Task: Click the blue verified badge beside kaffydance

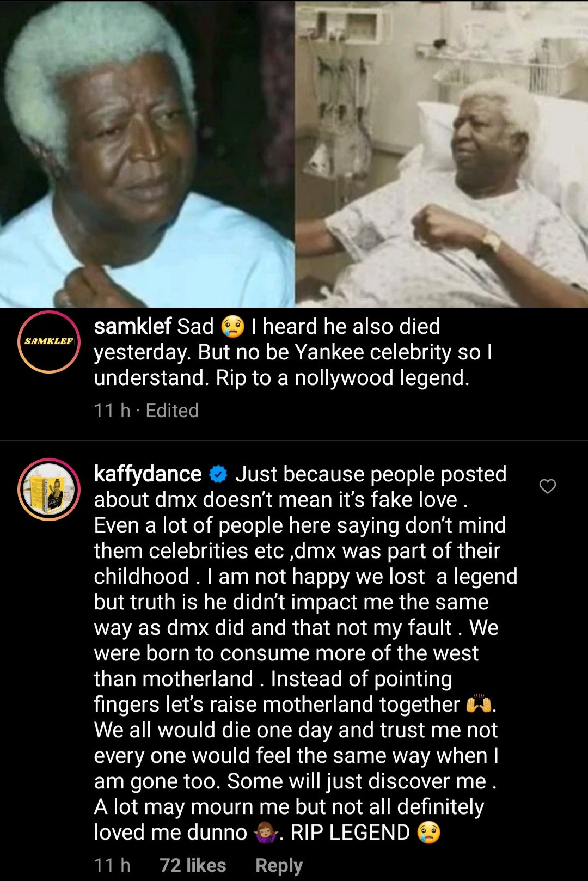Action: point(218,474)
